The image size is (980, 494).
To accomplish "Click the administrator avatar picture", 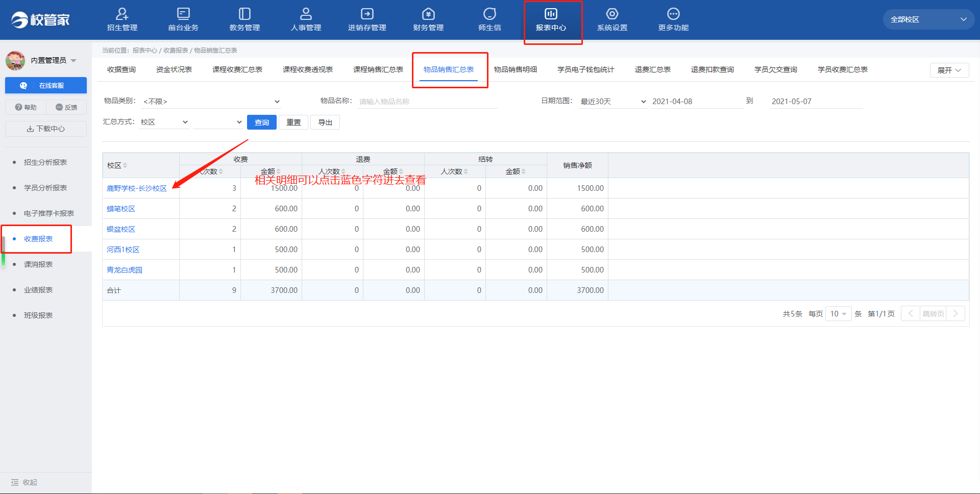I will tap(15, 61).
